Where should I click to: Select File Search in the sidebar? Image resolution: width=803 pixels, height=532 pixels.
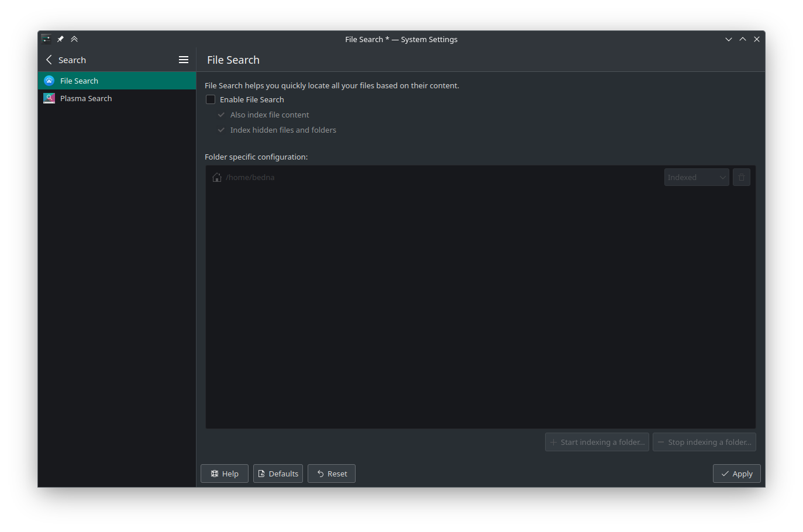[x=79, y=81]
